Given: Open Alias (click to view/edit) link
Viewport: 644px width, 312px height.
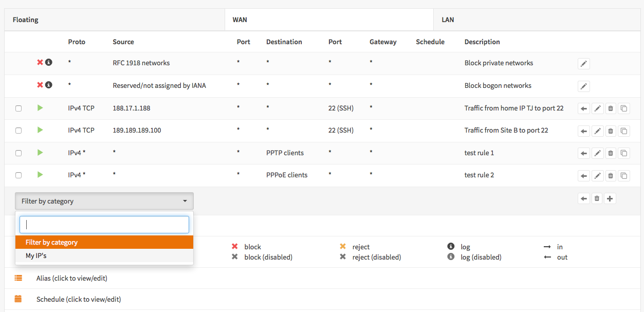Looking at the screenshot, I should coord(71,278).
